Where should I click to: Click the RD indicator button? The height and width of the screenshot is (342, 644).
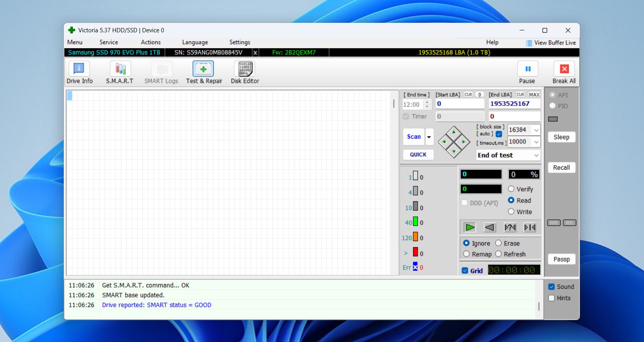570,223
